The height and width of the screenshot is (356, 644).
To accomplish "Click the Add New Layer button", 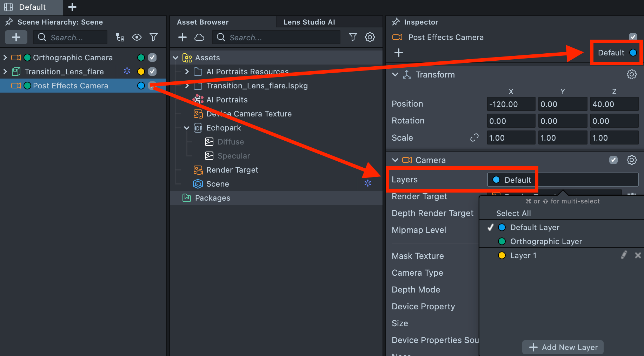I will 563,347.
